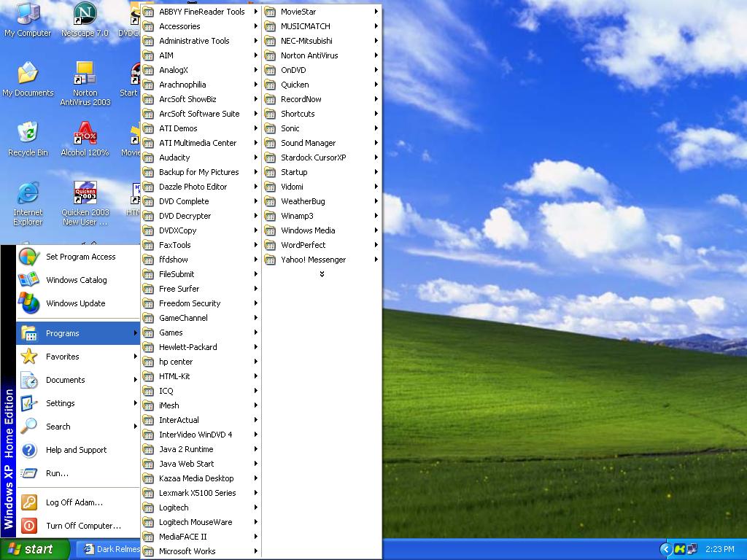Click the Turn Off Computer power icon

pos(29,526)
